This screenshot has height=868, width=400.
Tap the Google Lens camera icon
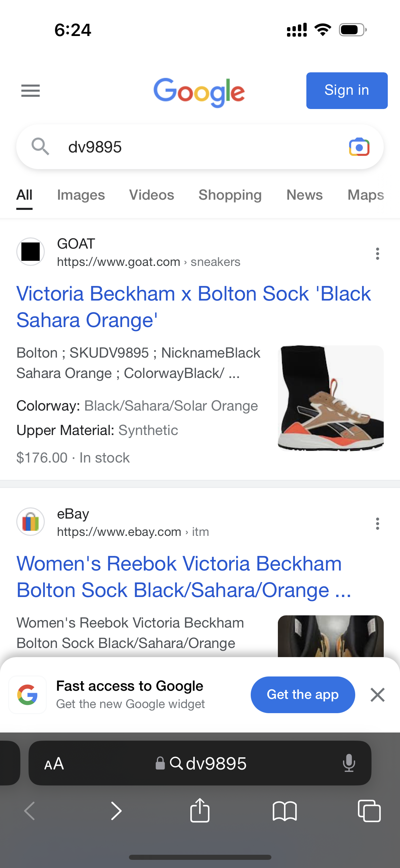[359, 147]
